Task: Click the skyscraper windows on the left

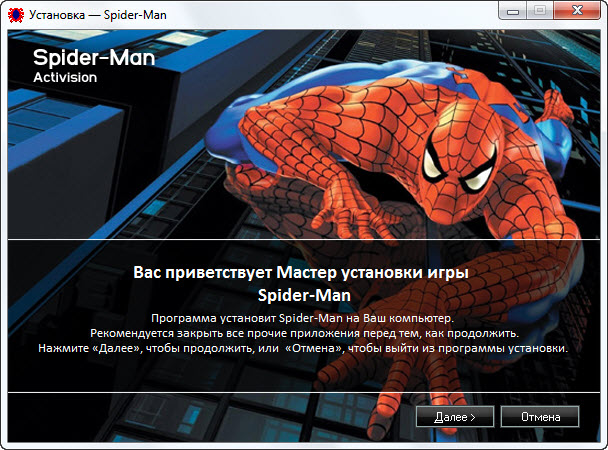Action: [60, 180]
